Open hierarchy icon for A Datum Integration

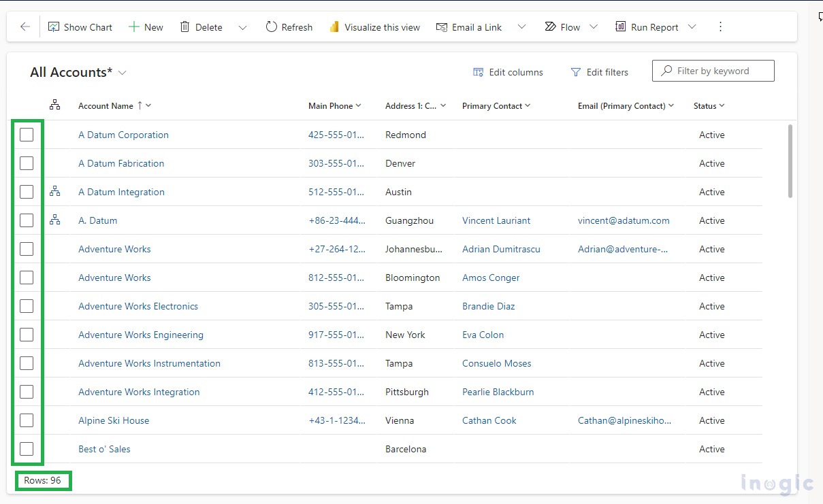click(55, 192)
